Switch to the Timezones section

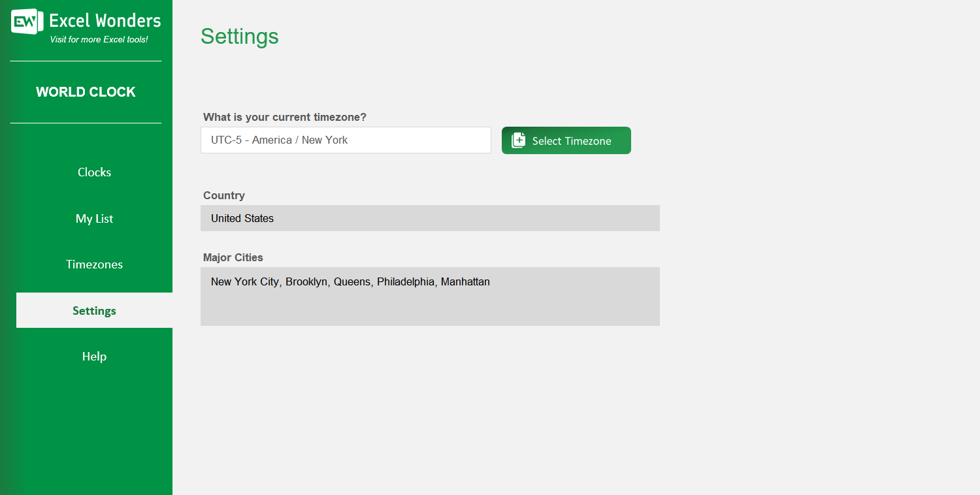tap(94, 264)
